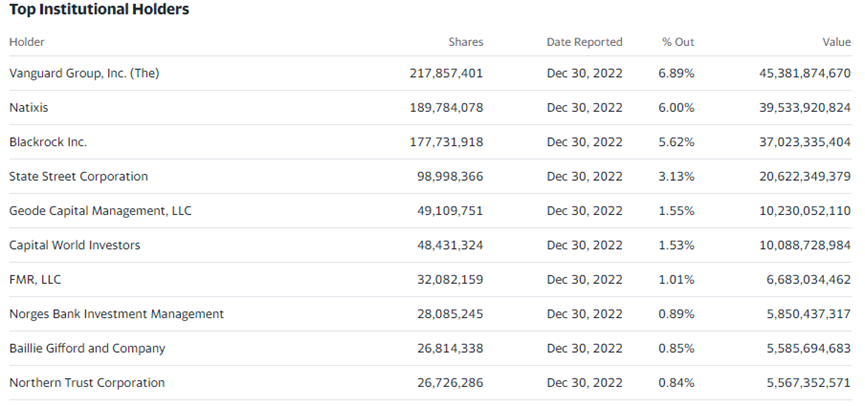The width and height of the screenshot is (865, 406).
Task: Click the Value column header
Action: click(x=836, y=42)
